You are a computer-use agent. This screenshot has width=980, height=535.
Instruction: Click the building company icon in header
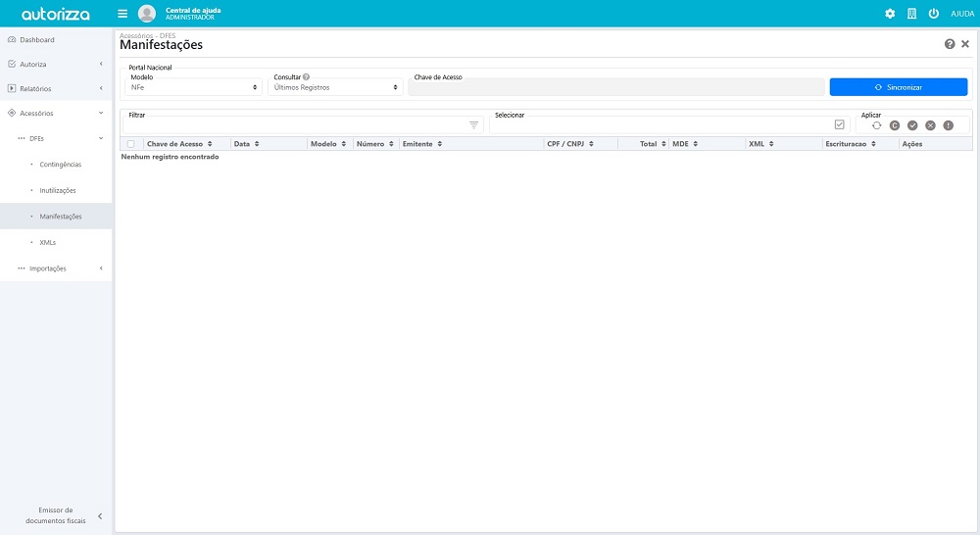click(x=911, y=14)
